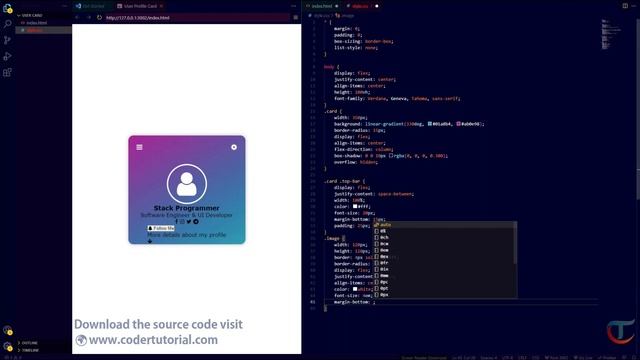The height and width of the screenshot is (360, 640).
Task: Open the Search view in activity bar
Action: (x=7, y=24)
